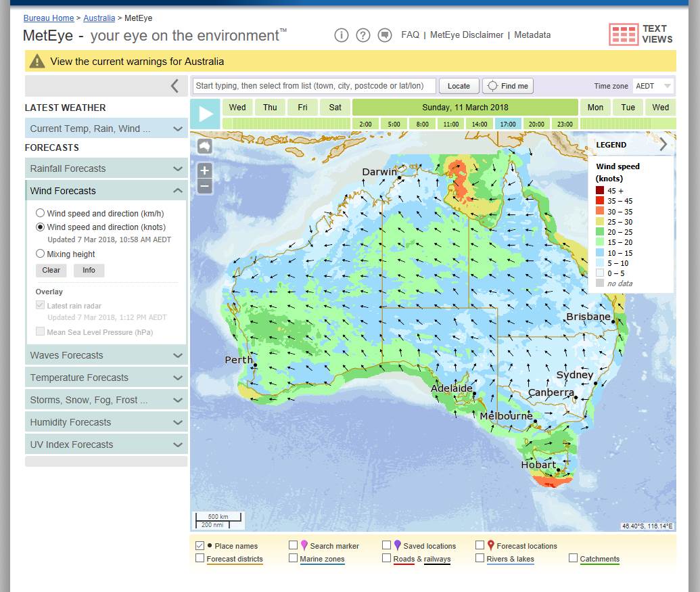Expand the Waves Forecasts section
Screen dimensions: 700x592
point(106,355)
